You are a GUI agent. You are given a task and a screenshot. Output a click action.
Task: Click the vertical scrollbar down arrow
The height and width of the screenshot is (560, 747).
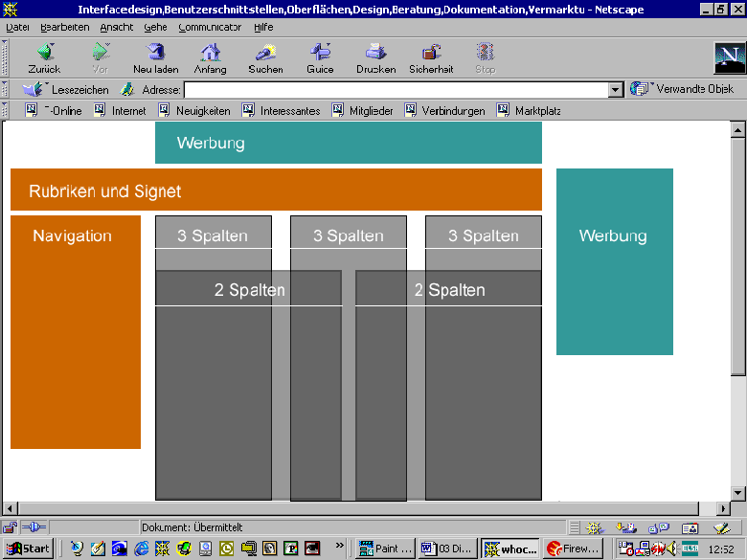point(737,492)
